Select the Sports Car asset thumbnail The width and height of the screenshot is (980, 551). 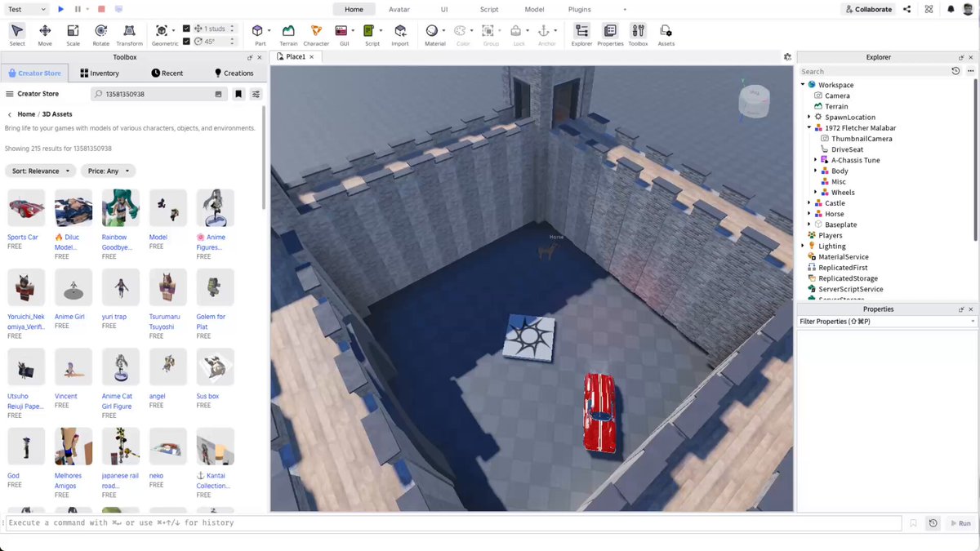[26, 209]
